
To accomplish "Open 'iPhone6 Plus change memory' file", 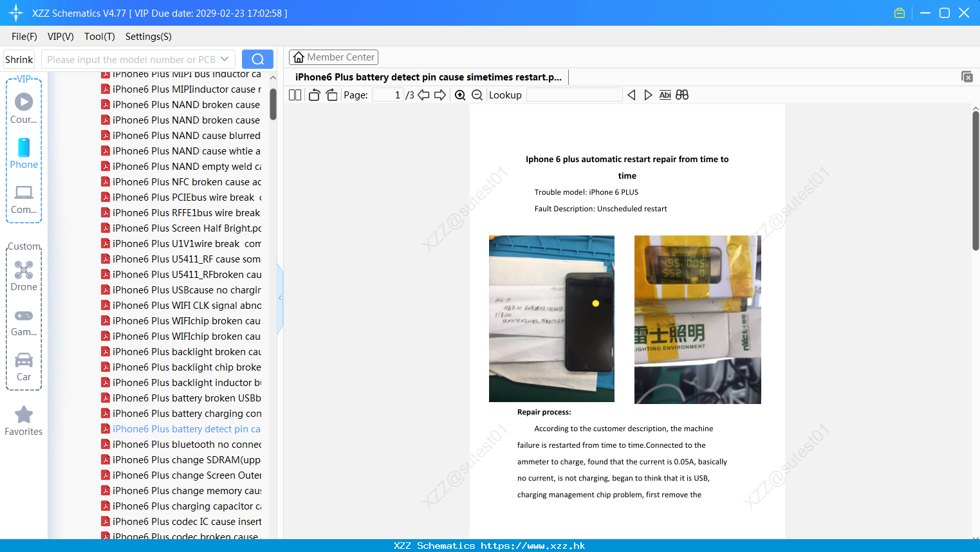I will [181, 491].
